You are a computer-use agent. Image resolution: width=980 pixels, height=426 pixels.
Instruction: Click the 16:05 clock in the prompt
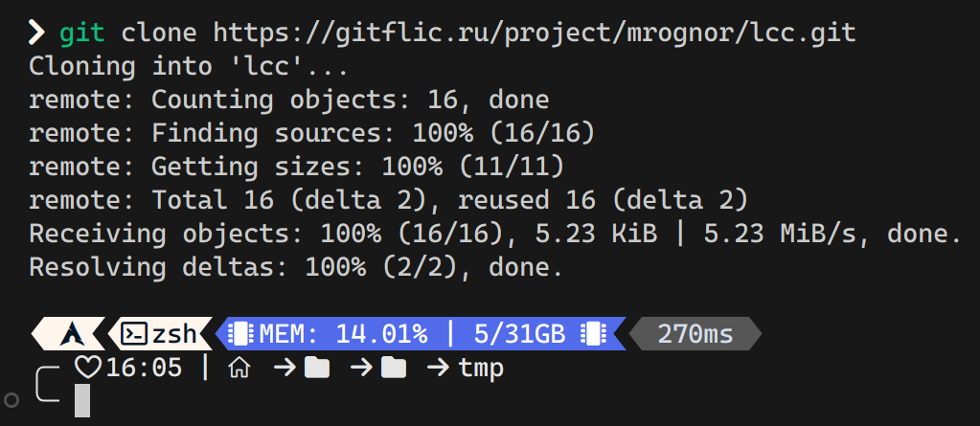tap(143, 368)
